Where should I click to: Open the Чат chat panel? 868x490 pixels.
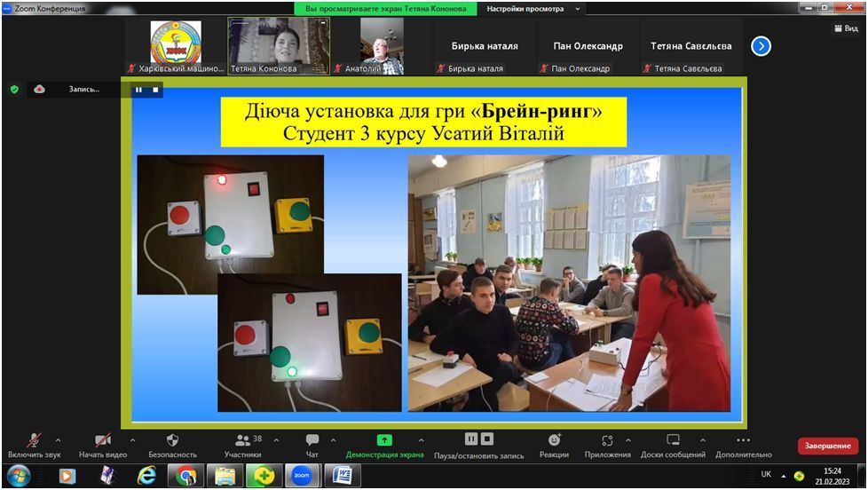pos(312,446)
